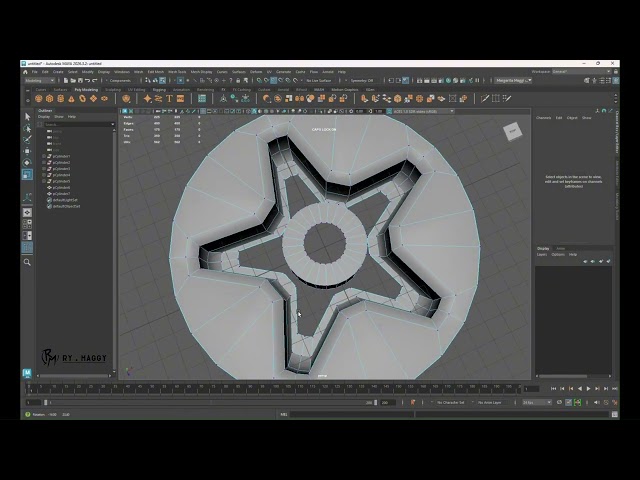This screenshot has height=480, width=640.
Task: Click the Display tab of Layer Editor
Action: click(543, 248)
